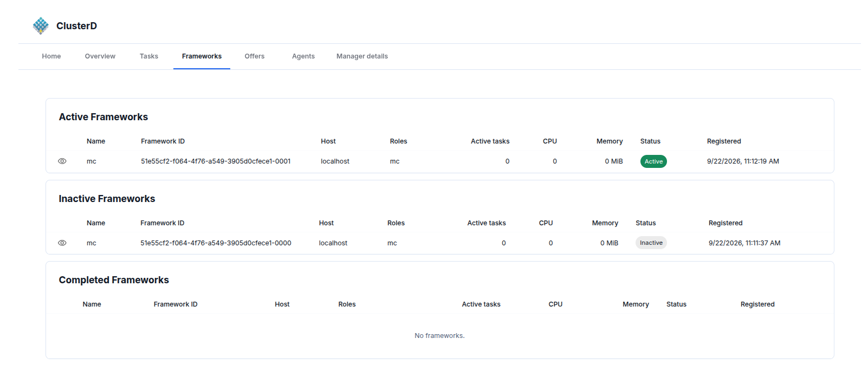Click Name header in Inactive Frameworks table
This screenshot has height=384, width=868.
click(x=96, y=223)
